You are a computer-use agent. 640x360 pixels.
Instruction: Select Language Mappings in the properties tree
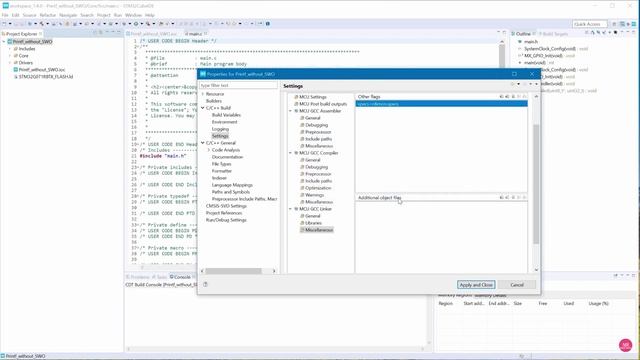tap(232, 185)
